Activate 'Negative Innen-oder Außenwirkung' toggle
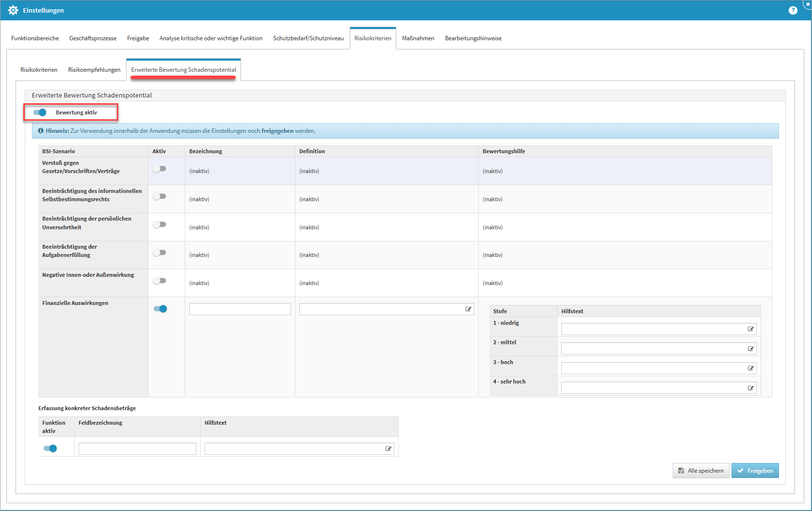 pos(160,281)
